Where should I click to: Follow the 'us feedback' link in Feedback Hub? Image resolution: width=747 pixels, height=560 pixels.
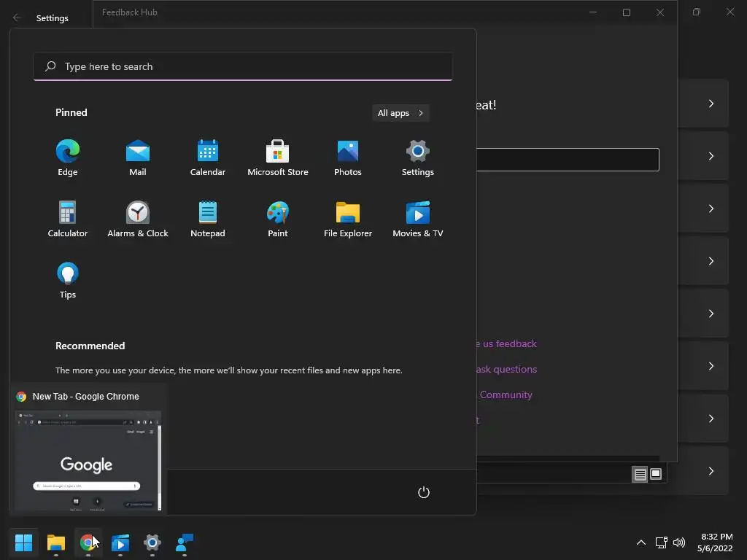(506, 344)
